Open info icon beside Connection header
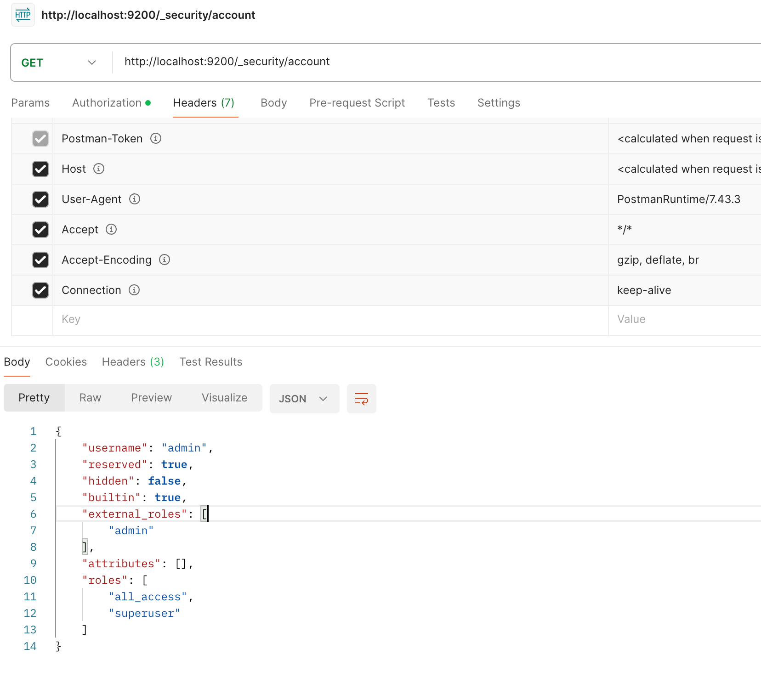The height and width of the screenshot is (700, 761). (134, 290)
